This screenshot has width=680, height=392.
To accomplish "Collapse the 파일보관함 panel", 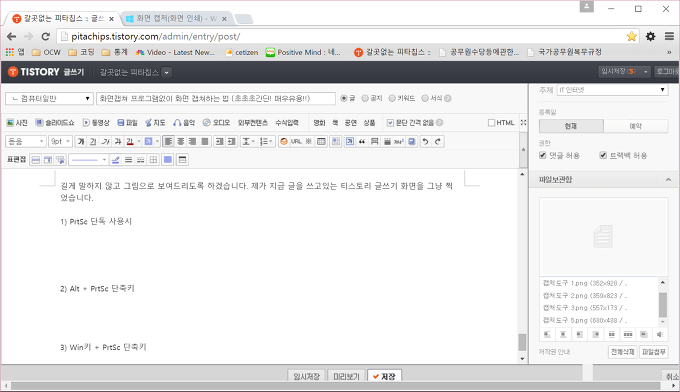I will pos(668,180).
